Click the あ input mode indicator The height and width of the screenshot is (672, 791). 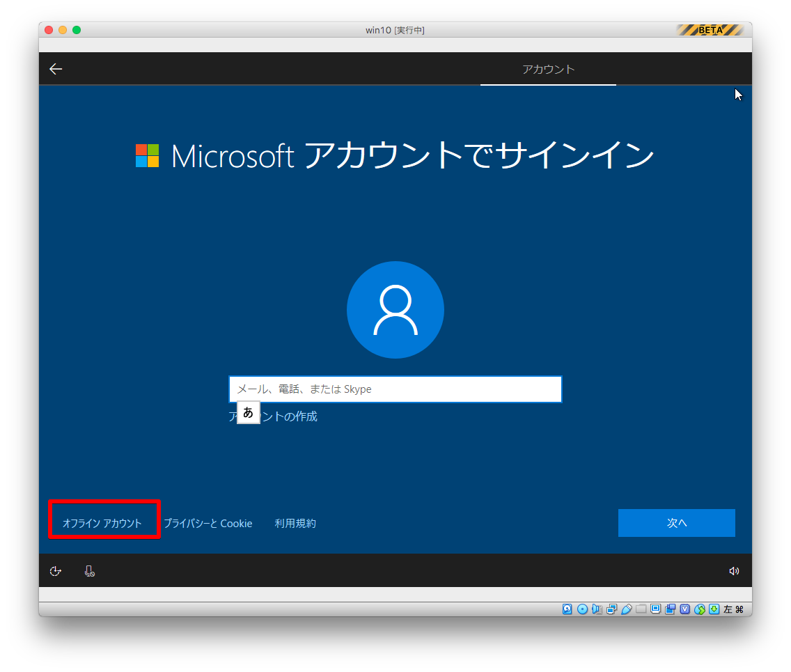pyautogui.click(x=248, y=413)
